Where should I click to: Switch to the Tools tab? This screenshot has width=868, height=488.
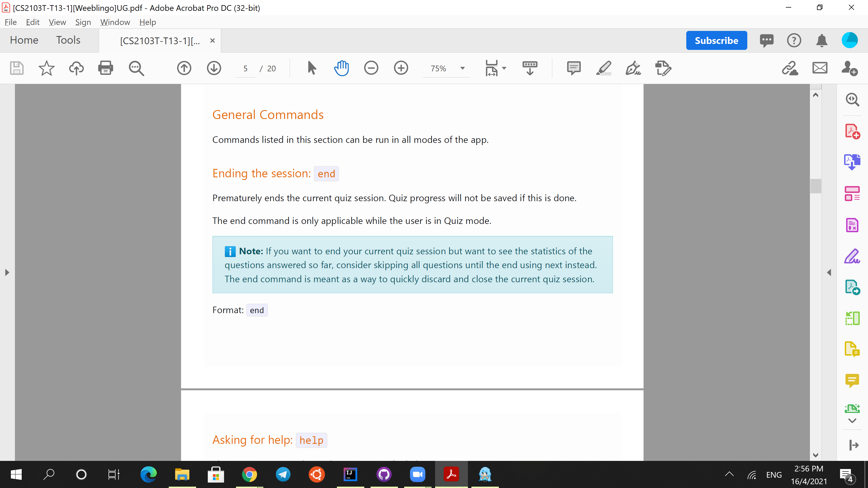tap(68, 40)
